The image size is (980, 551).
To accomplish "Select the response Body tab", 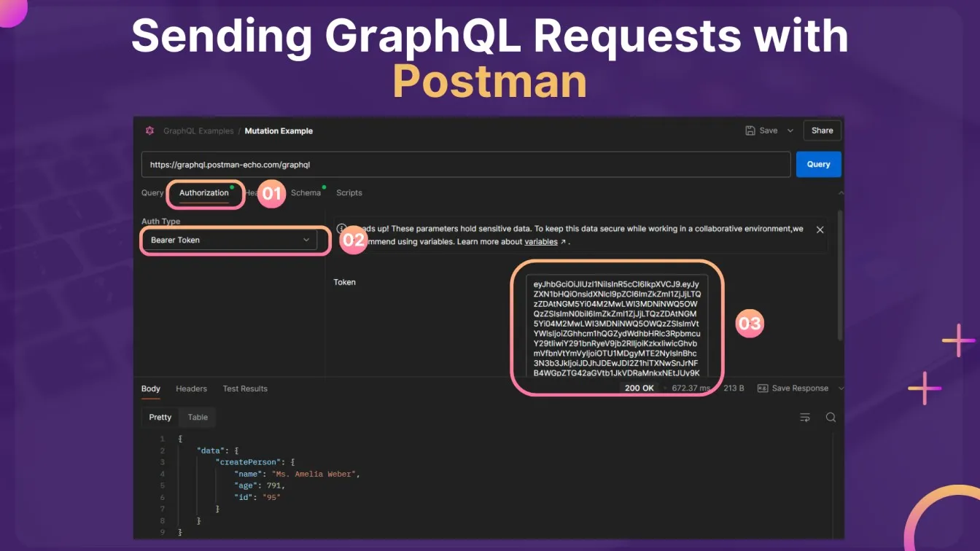I will click(x=151, y=389).
